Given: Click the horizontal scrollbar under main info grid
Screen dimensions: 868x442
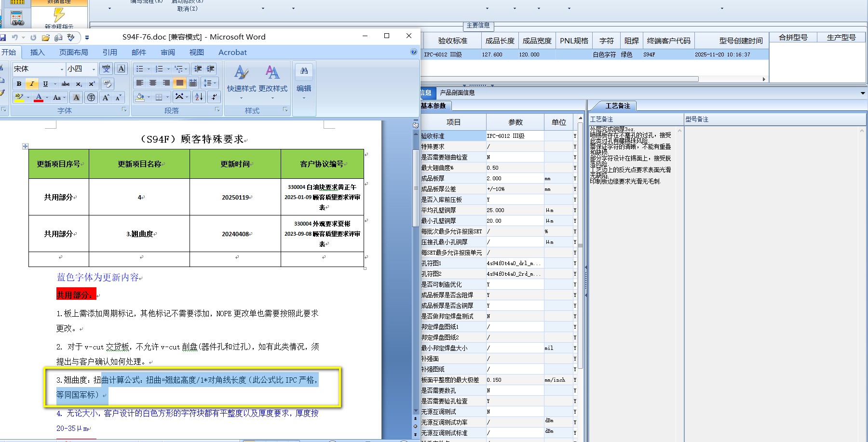Looking at the screenshot, I should point(559,79).
